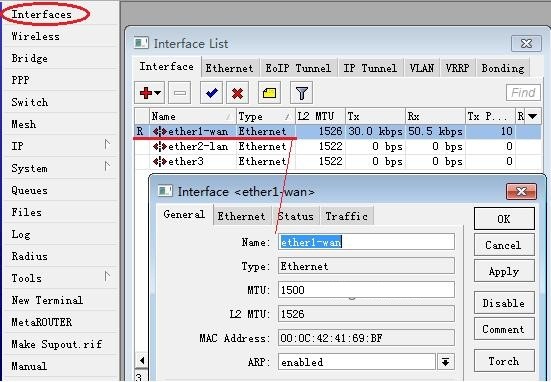Viewport: 551px width, 382px height.
Task: Expand the System submenu
Action: pos(108,166)
